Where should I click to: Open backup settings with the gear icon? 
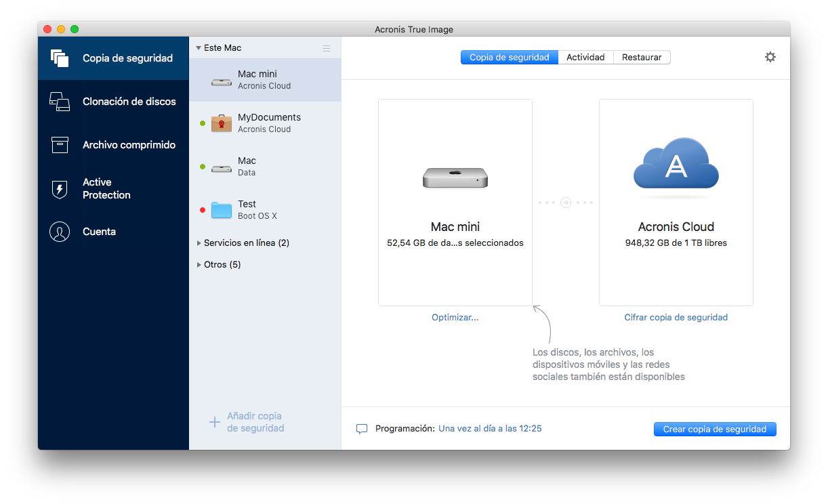pos(770,57)
